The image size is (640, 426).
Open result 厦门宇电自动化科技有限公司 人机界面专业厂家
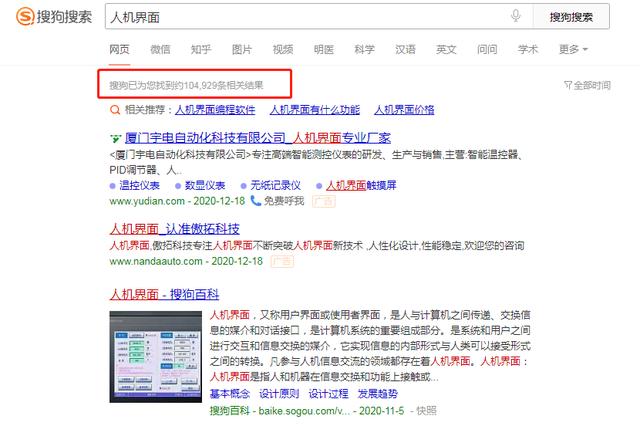pos(258,138)
